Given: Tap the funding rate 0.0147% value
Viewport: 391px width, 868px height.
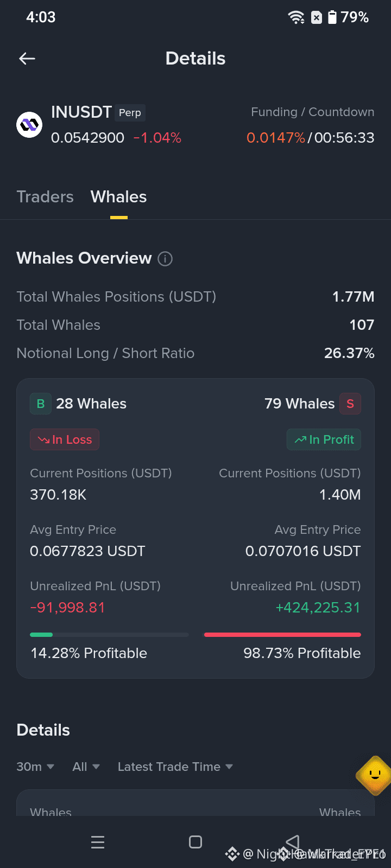Looking at the screenshot, I should (276, 138).
